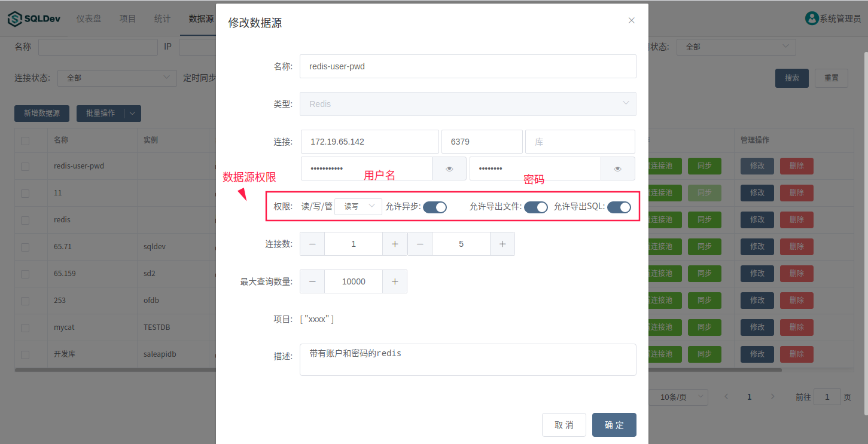Close the modify data source dialog

point(631,20)
